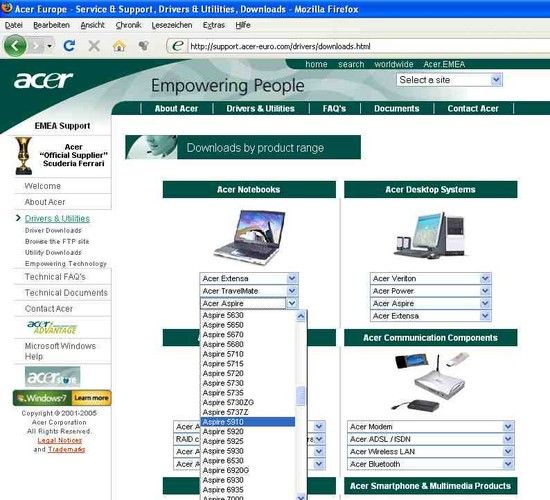Screen dimensions: 550x500
Task: Switch to the Drivers & Utilities tab
Action: (x=260, y=108)
